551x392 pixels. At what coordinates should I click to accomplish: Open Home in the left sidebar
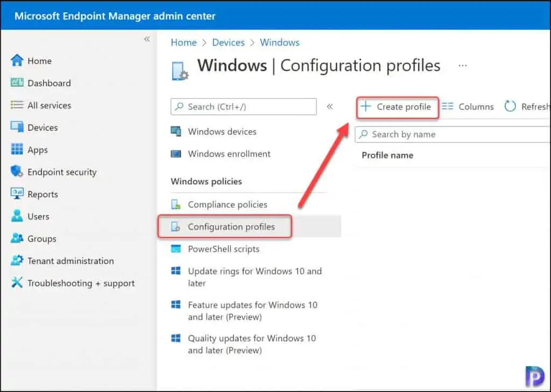click(39, 61)
